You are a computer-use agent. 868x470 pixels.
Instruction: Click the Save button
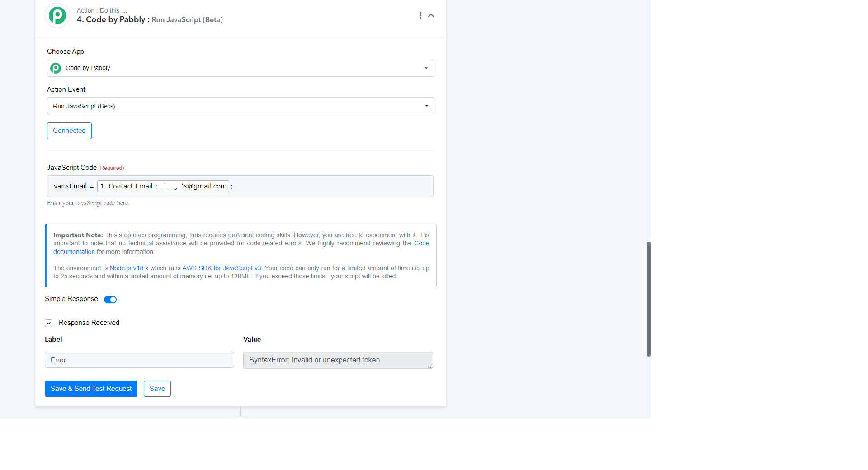[157, 389]
